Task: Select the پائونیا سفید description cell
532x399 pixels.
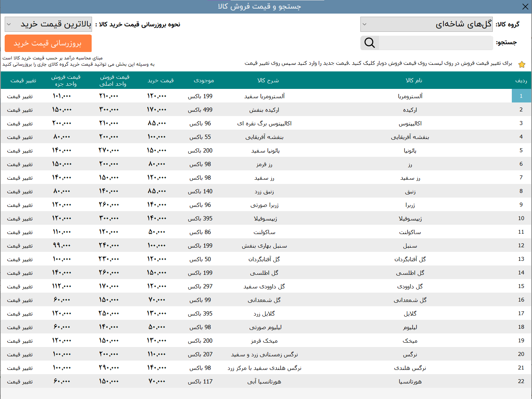Action: point(265,151)
